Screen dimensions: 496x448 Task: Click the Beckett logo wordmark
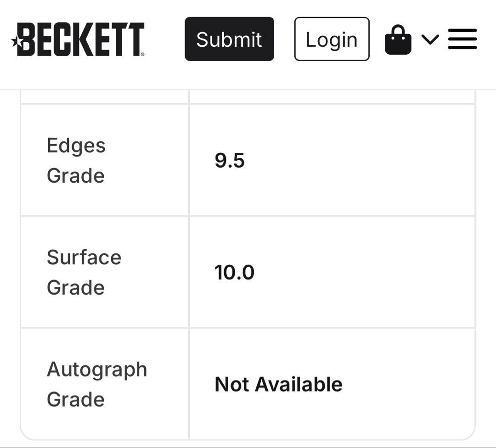pyautogui.click(x=81, y=39)
